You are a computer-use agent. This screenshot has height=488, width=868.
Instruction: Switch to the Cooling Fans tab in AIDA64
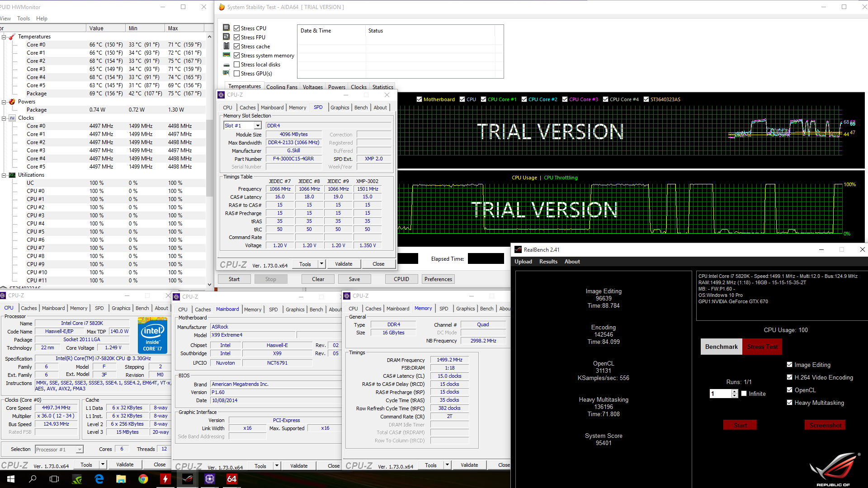(282, 87)
